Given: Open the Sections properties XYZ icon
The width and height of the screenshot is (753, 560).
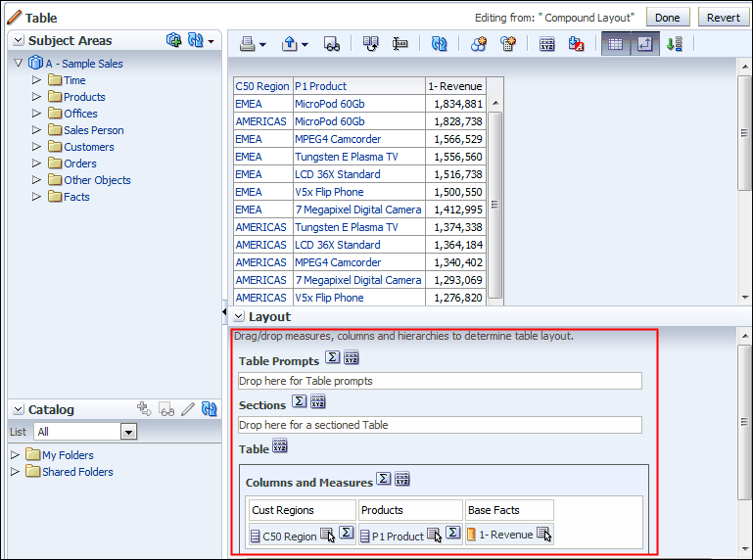Looking at the screenshot, I should [318, 401].
